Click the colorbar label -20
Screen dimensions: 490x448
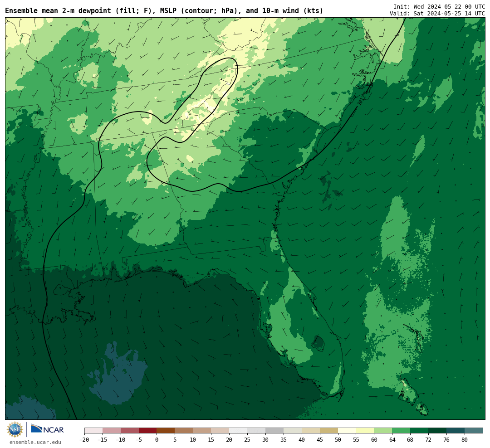pyautogui.click(x=84, y=440)
